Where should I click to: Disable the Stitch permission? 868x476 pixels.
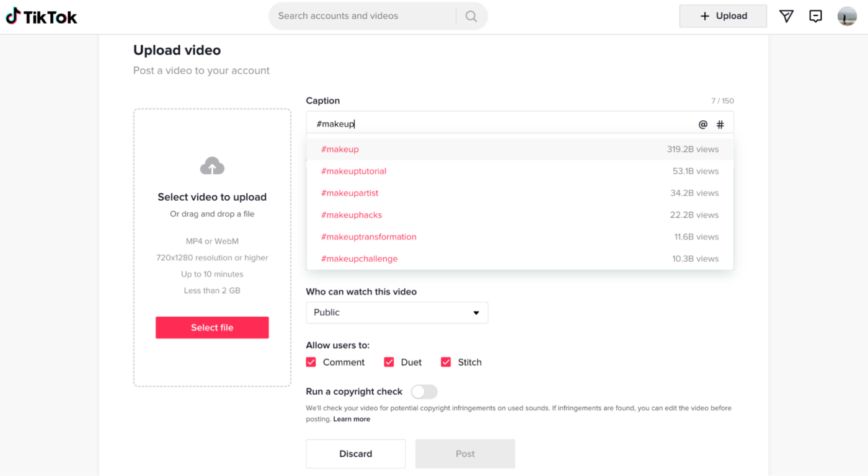click(x=446, y=361)
